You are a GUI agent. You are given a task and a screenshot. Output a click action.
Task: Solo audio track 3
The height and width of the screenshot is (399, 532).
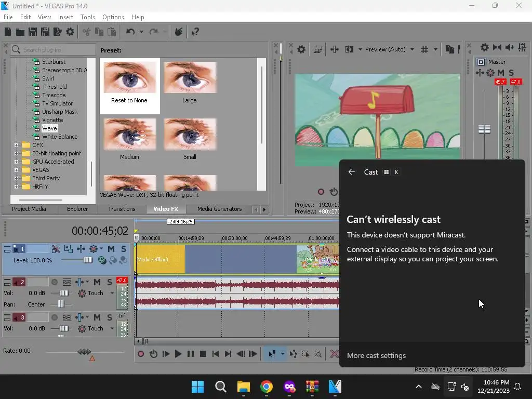point(110,317)
